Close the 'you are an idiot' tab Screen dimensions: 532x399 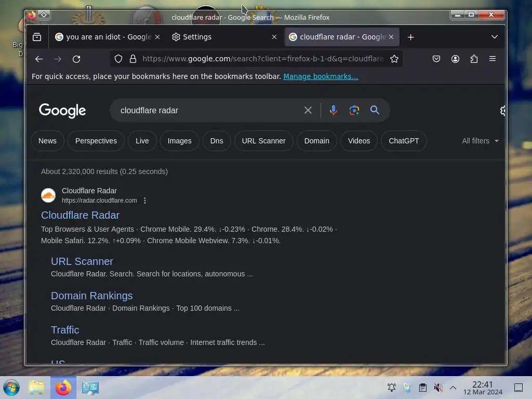(157, 37)
